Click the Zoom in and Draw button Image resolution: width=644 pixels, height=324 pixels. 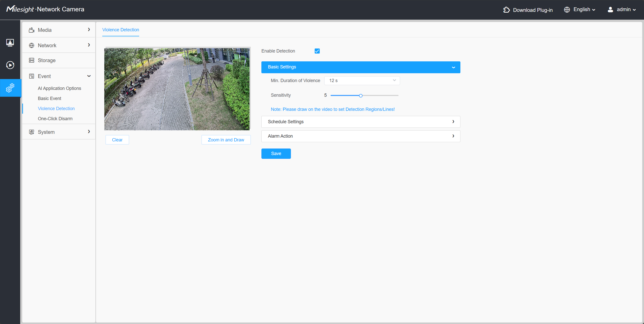click(x=226, y=140)
